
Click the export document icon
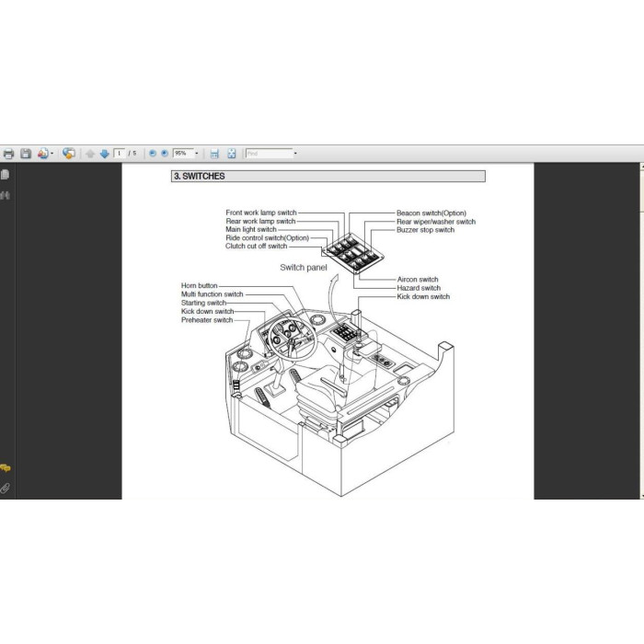[42, 154]
